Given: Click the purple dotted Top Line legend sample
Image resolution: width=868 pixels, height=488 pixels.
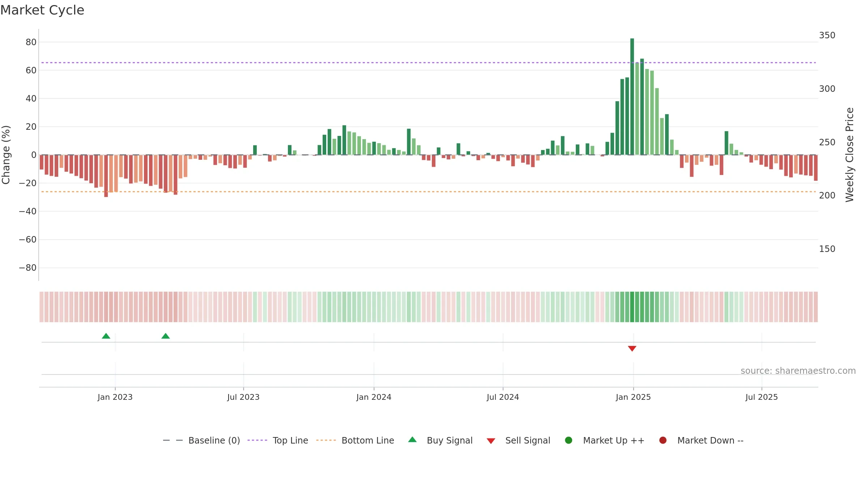Looking at the screenshot, I should [x=257, y=440].
